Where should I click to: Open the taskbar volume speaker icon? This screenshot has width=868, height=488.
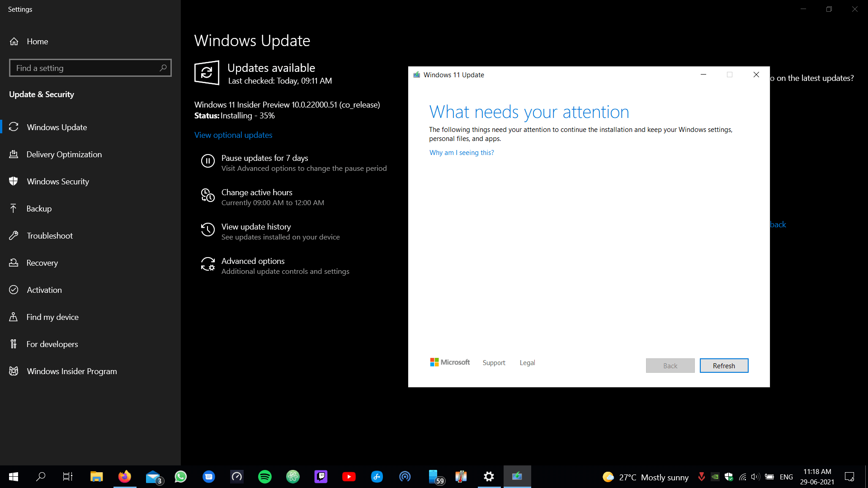click(755, 477)
